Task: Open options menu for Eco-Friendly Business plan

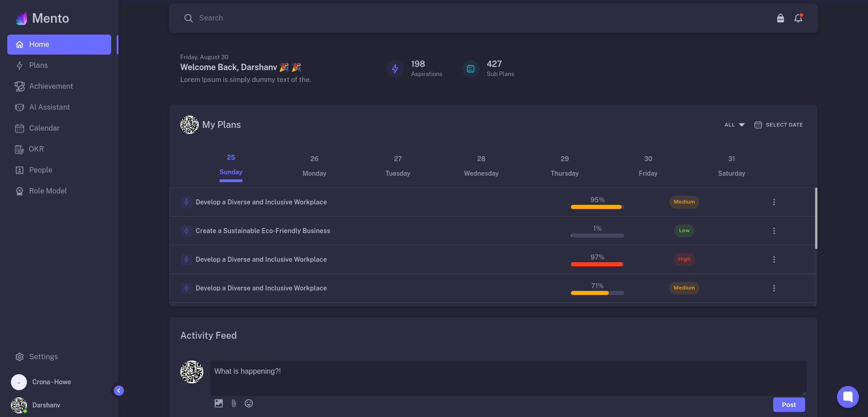Action: [774, 231]
